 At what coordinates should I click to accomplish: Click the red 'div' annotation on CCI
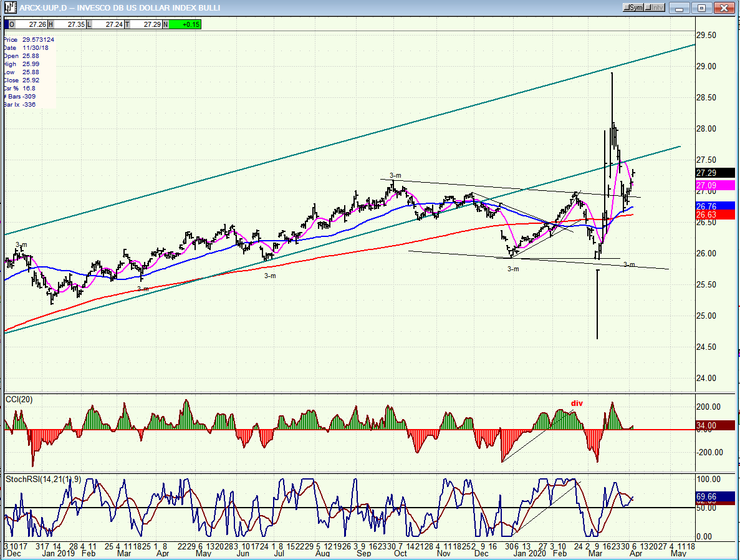(x=577, y=403)
